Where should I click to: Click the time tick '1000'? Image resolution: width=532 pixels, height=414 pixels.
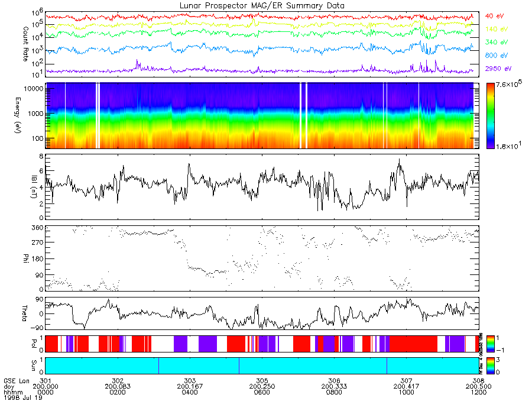point(406,392)
